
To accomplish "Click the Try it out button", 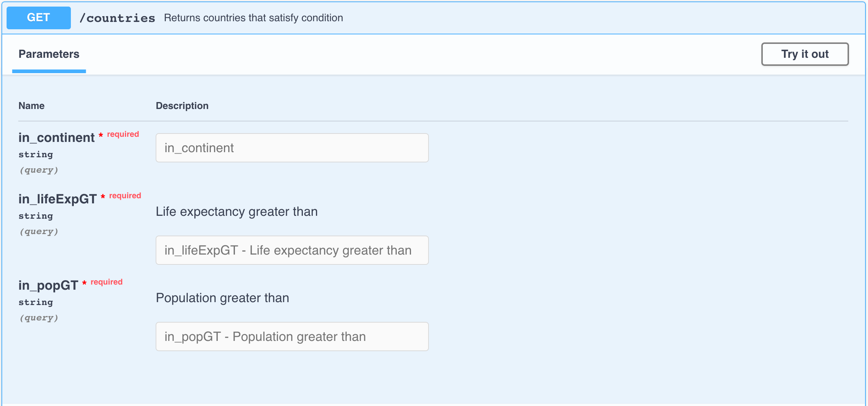I will pyautogui.click(x=805, y=54).
